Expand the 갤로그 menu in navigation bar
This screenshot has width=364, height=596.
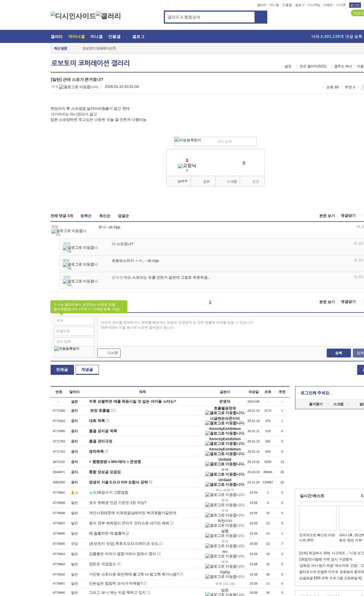[x=138, y=37]
